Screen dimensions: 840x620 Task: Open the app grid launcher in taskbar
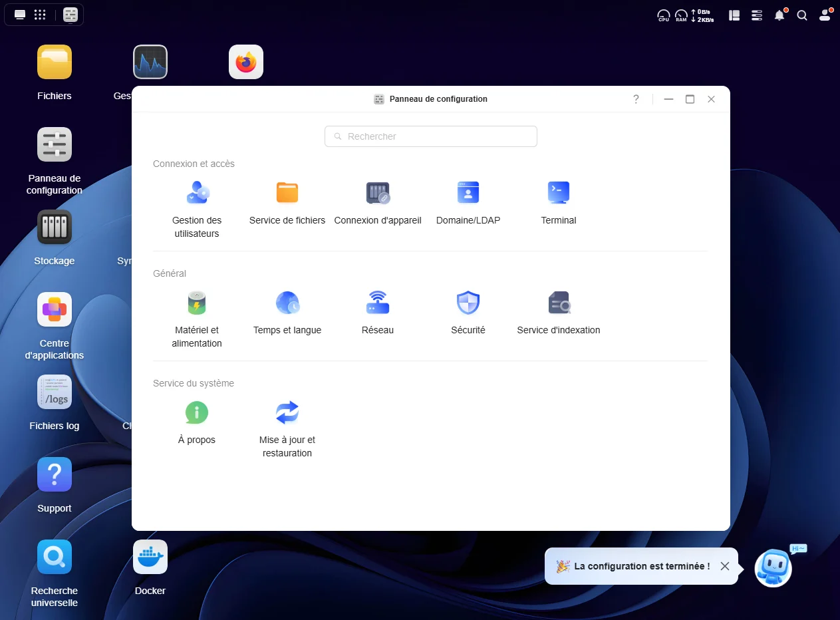[x=40, y=15]
